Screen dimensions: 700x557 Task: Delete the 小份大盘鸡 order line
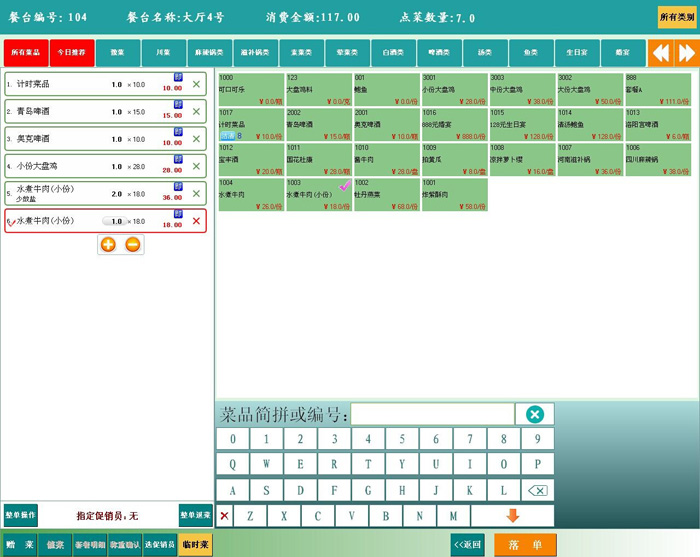196,166
